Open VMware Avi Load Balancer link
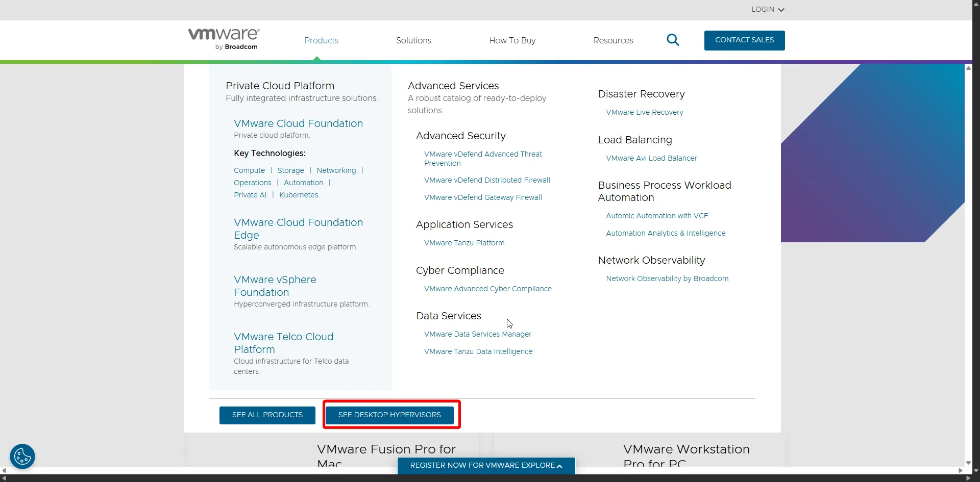Viewport: 980px width, 482px height. coord(651,158)
